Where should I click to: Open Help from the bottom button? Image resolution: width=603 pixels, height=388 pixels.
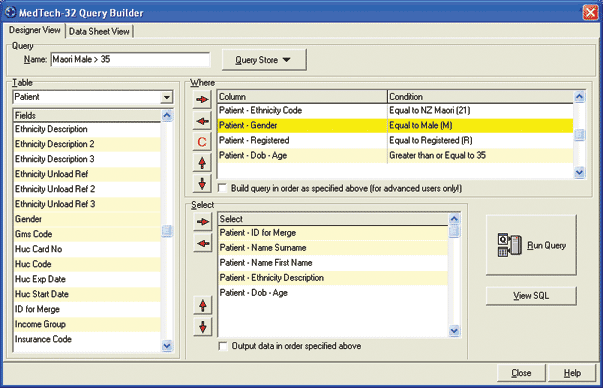[572, 373]
